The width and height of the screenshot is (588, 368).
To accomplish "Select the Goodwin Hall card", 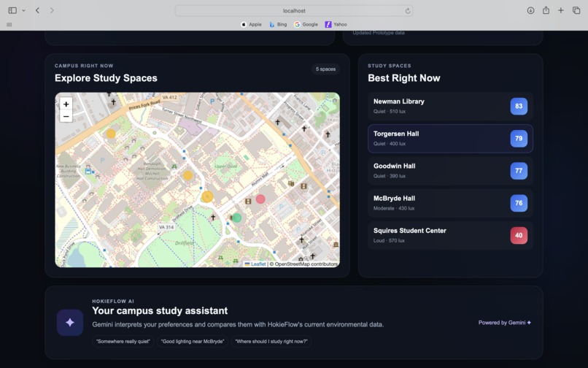I will pyautogui.click(x=450, y=170).
